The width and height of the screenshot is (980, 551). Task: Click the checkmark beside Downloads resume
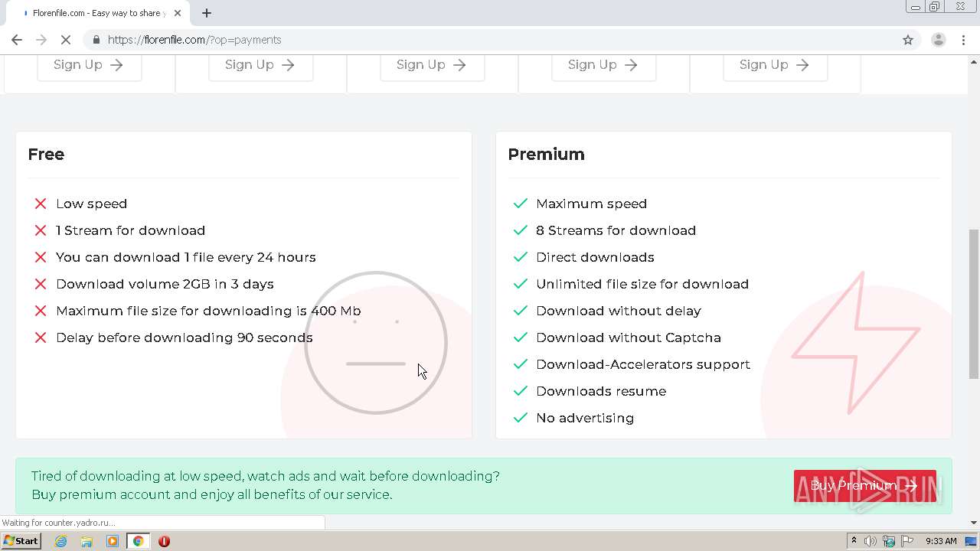click(x=521, y=391)
